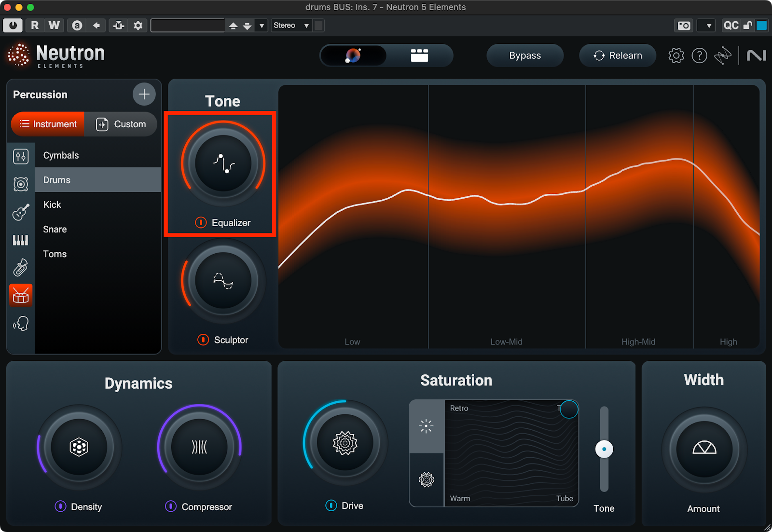This screenshot has height=532, width=772.
Task: Click the Neutron Elements logo
Action: tap(56, 55)
